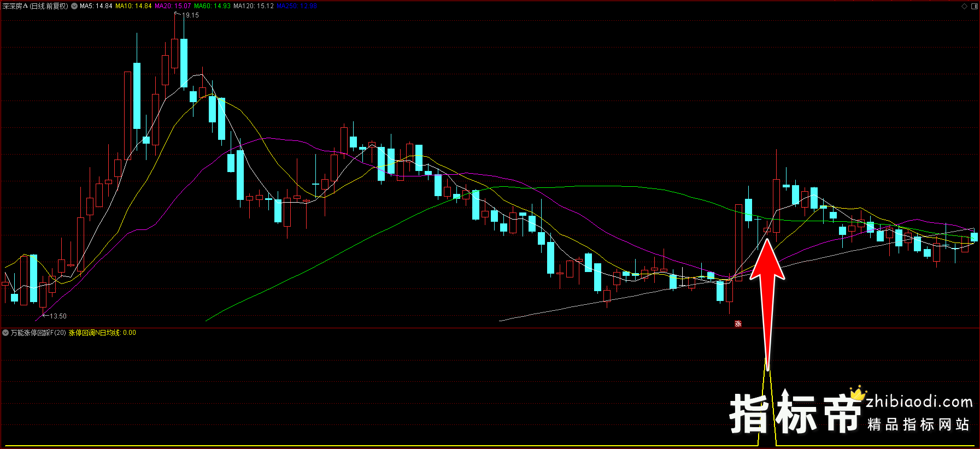Click the red 涨 limit-up marker
This screenshot has height=449, width=980.
(738, 324)
